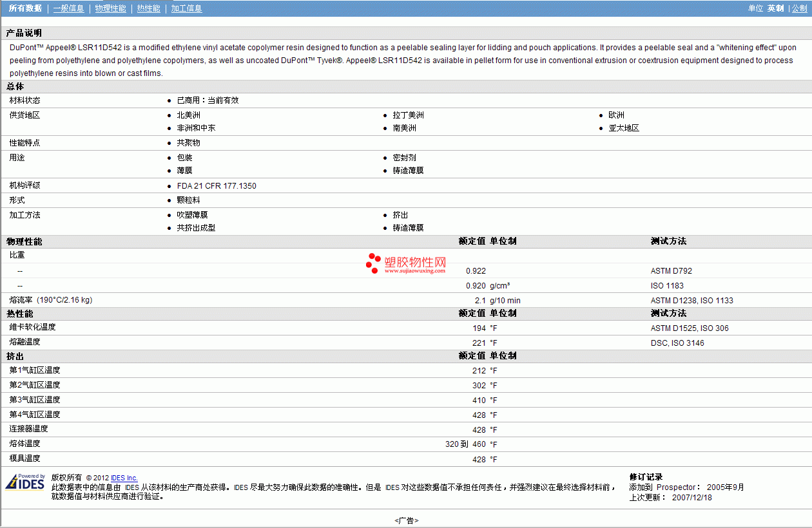
Task: Click the 第1气缸区温度 row label
Action: 35,370
